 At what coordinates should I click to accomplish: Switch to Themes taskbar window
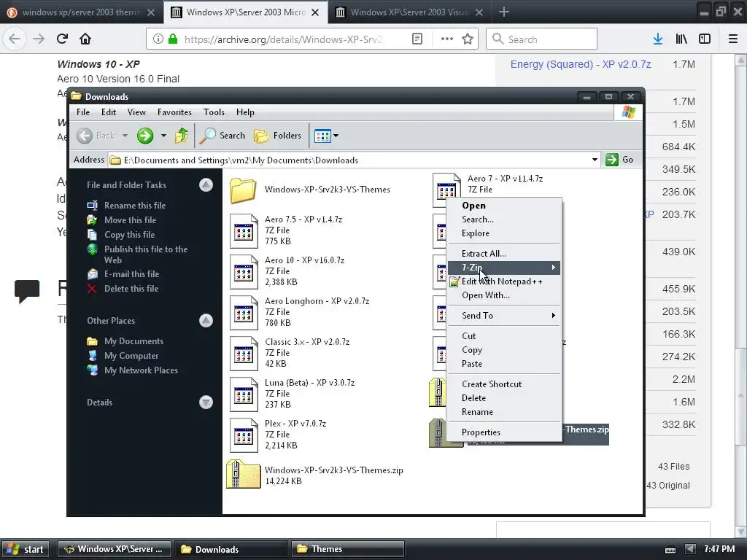tap(347, 549)
